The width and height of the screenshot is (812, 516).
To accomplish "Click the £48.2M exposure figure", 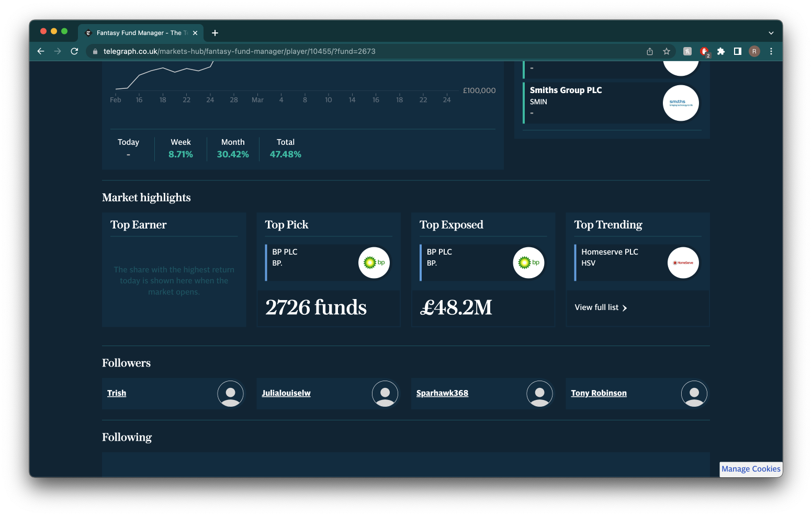I will [x=456, y=307].
